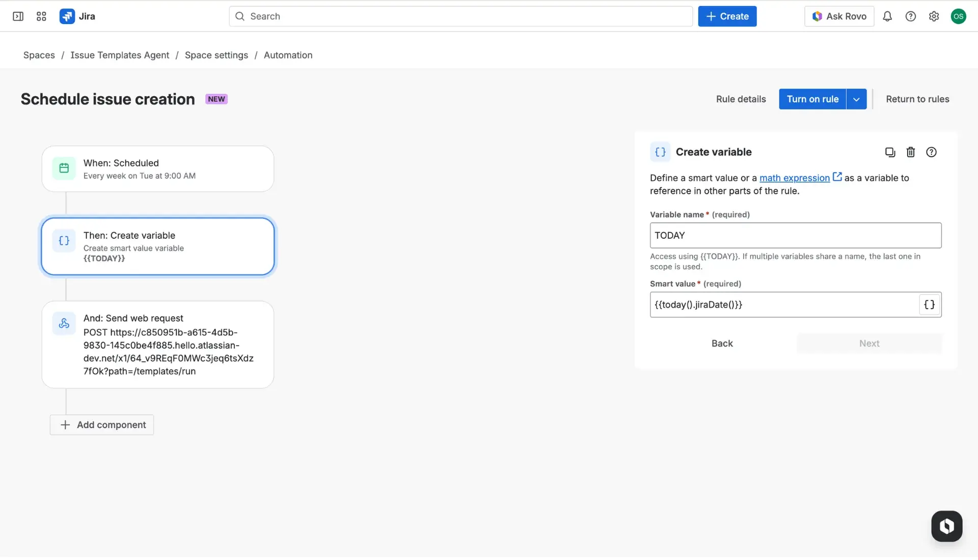Click inside the Variable name field
The width and height of the screenshot is (978, 560).
click(796, 235)
